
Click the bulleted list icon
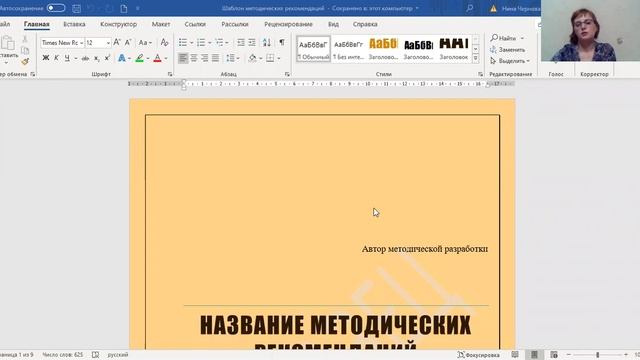click(182, 42)
